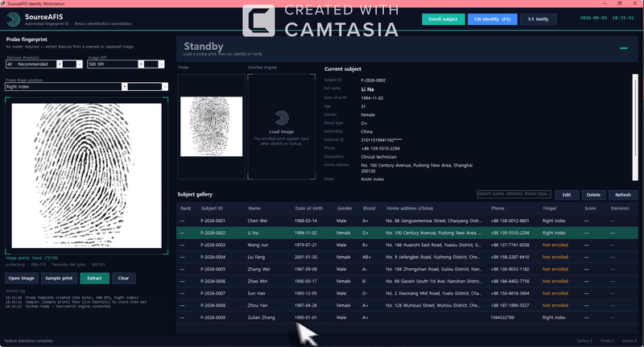Click the Load image fingerprint placeholder icon
The width and height of the screenshot is (644, 347).
pyautogui.click(x=281, y=118)
